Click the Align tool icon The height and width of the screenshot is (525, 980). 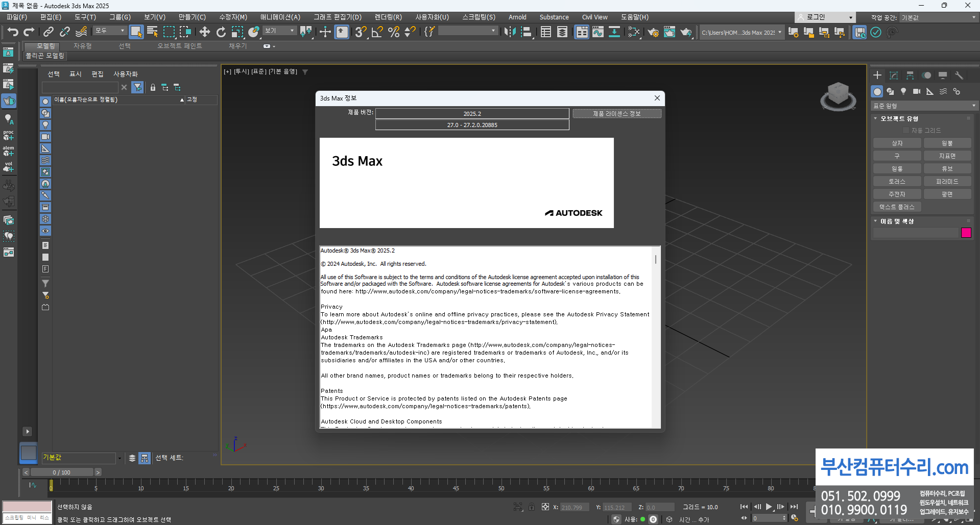click(x=527, y=32)
